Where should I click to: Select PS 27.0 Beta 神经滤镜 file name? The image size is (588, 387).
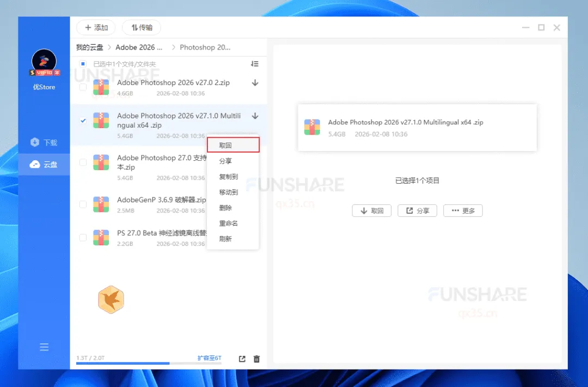coord(162,233)
